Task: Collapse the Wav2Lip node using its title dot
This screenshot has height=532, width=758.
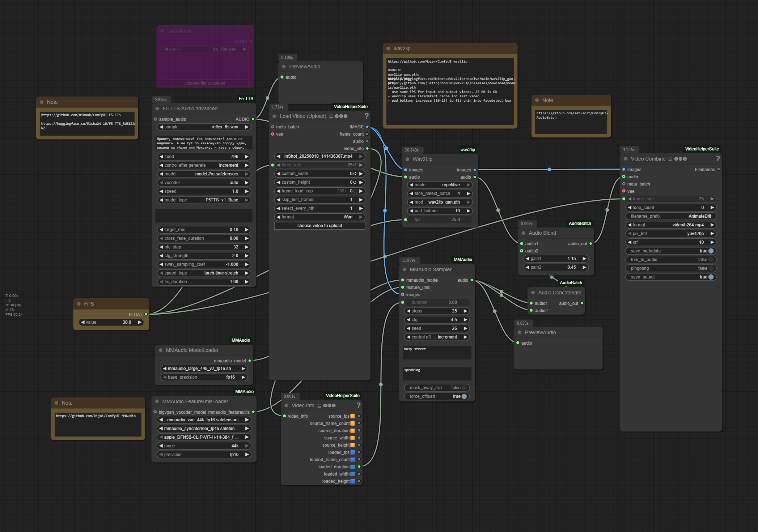Action: 407,159
